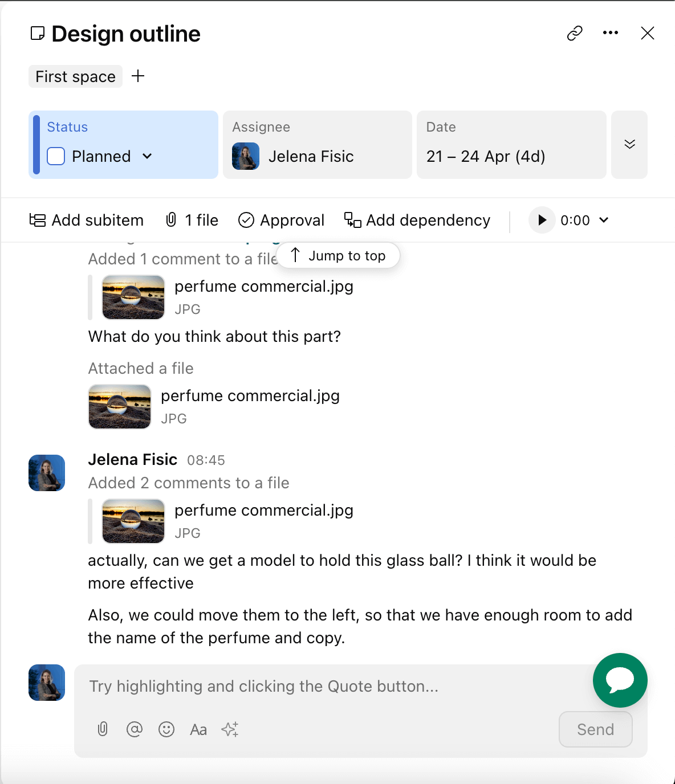Open the Planned status dropdown arrow
The height and width of the screenshot is (784, 675).
(147, 156)
